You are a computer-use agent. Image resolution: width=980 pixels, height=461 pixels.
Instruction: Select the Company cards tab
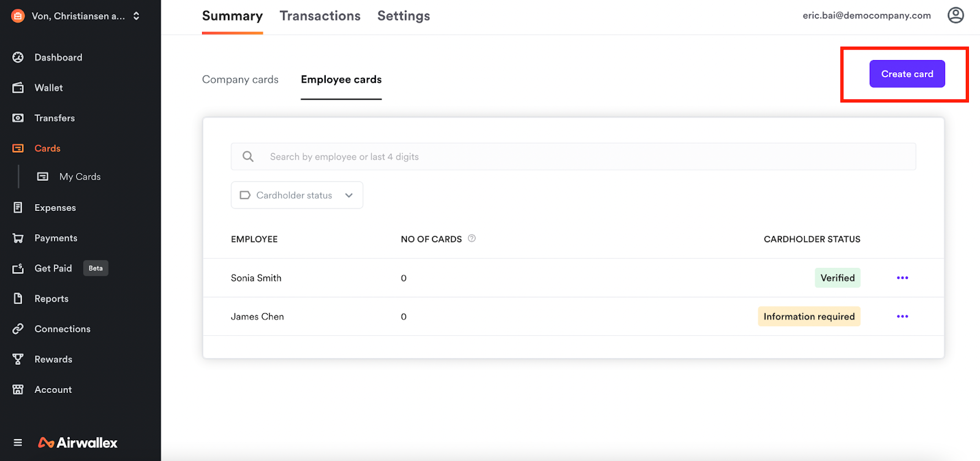click(240, 80)
